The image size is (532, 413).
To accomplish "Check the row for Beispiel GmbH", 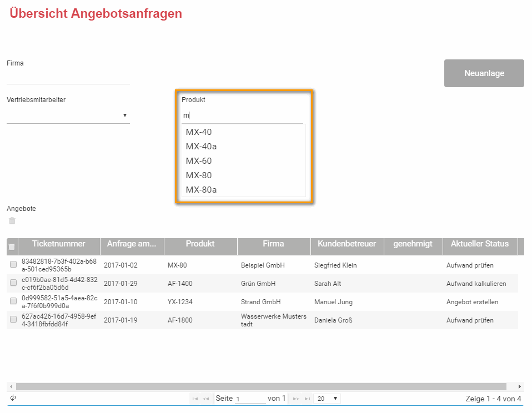I will 13,265.
